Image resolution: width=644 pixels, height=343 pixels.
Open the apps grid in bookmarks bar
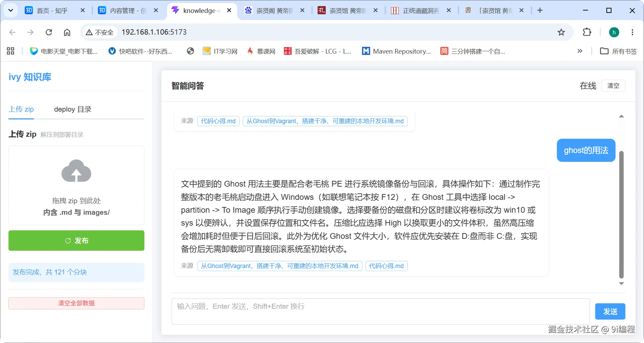point(11,51)
